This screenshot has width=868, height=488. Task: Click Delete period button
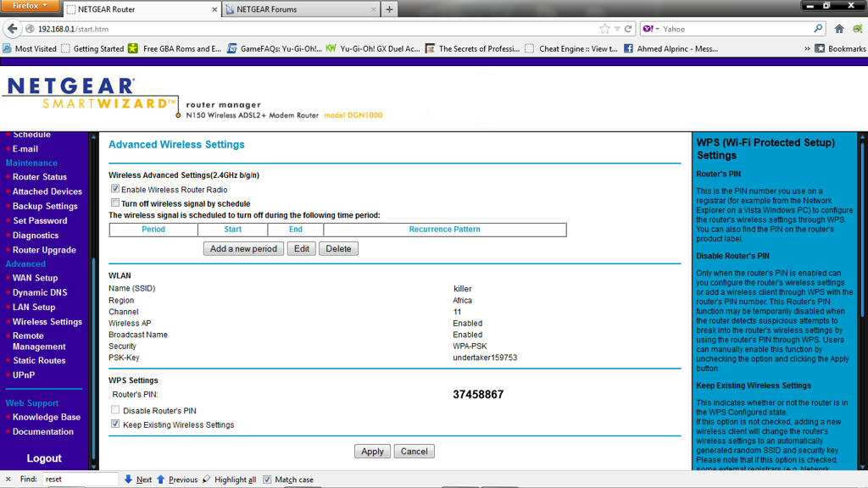[338, 248]
